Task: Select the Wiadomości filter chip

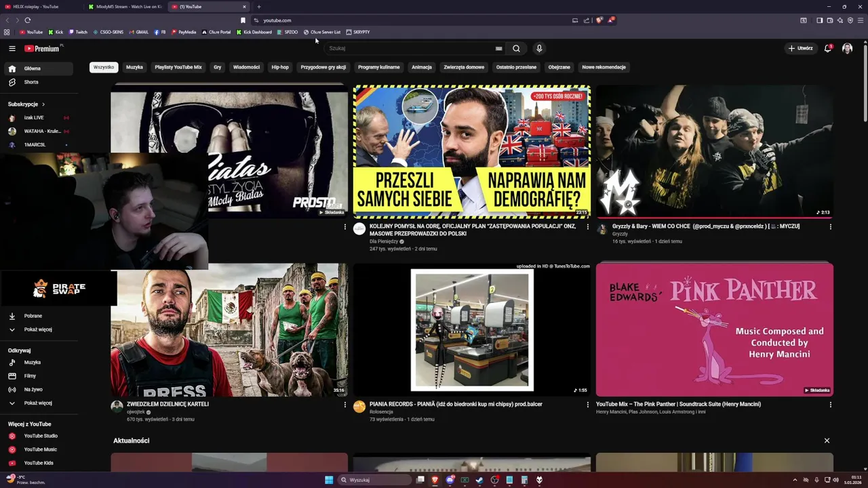Action: pos(246,67)
